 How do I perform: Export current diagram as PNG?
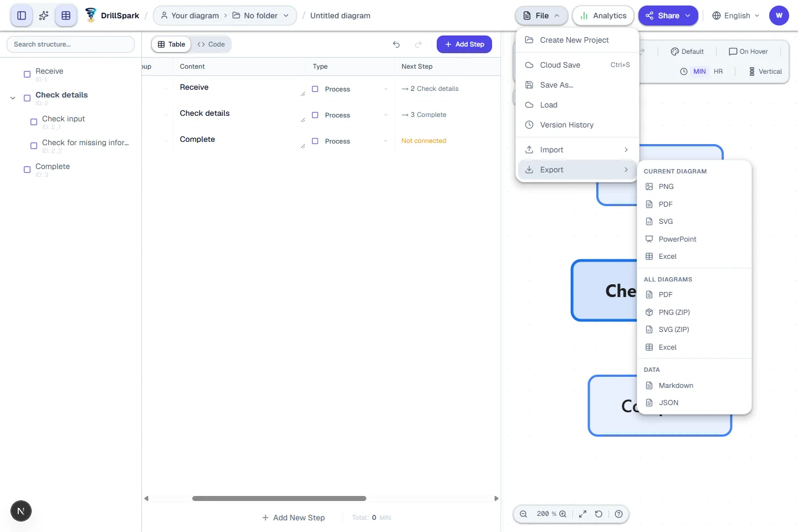click(694, 187)
